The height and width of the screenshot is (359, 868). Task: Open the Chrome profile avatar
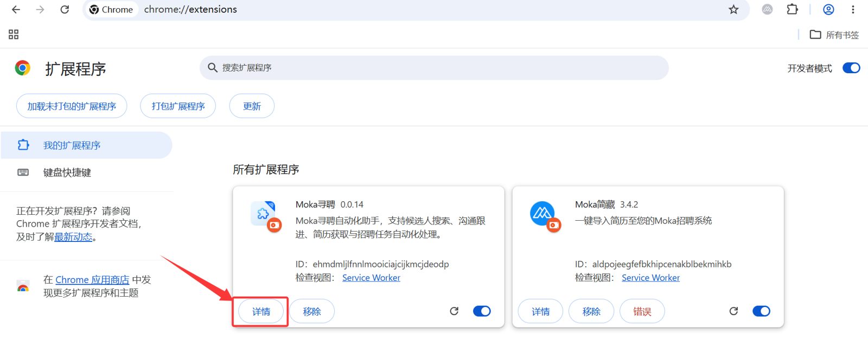828,9
